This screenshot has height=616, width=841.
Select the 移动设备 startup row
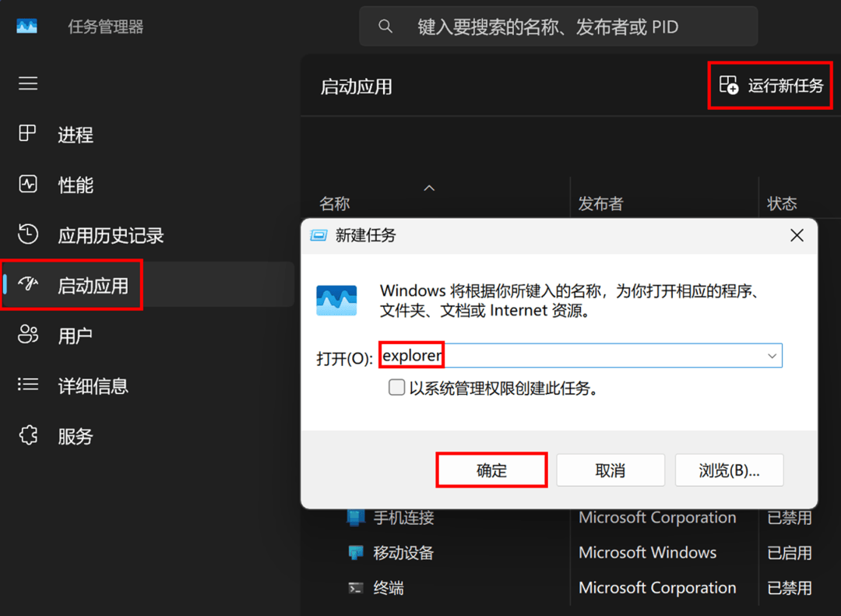[403, 553]
